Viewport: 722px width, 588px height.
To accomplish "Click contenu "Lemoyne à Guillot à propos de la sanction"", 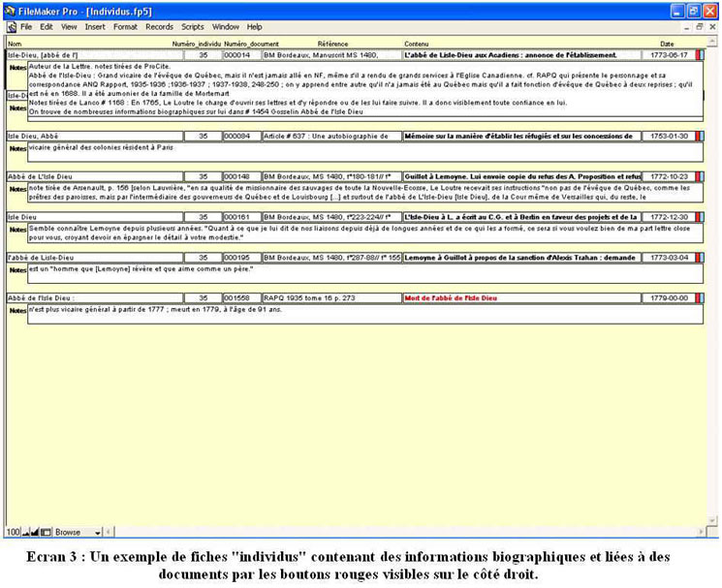I will click(521, 258).
